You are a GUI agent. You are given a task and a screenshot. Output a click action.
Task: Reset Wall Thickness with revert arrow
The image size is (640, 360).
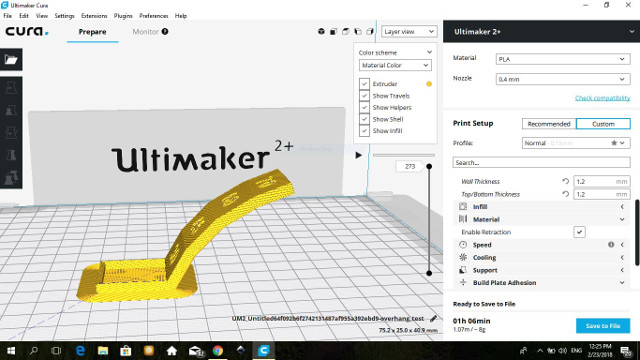pyautogui.click(x=565, y=181)
